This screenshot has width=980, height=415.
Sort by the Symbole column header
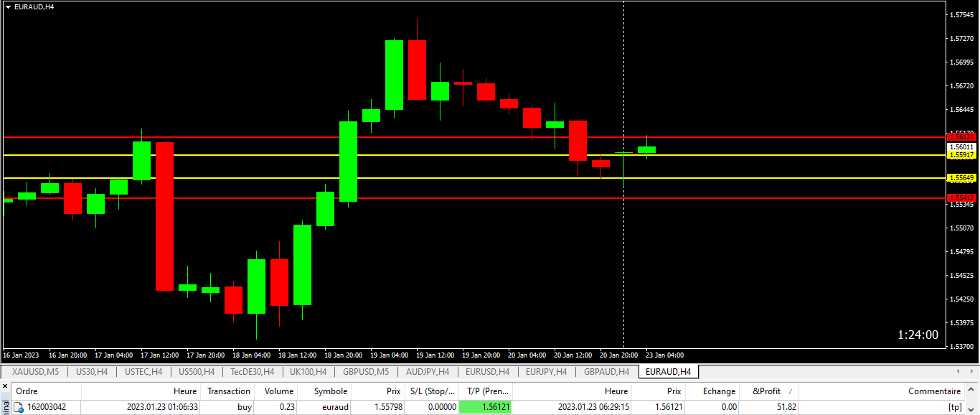[x=324, y=391]
